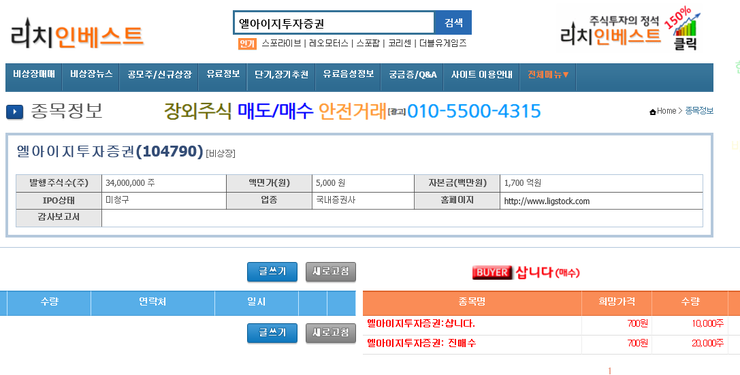Open the 유료정보 menu
This screenshot has width=740, height=375.
pos(223,75)
